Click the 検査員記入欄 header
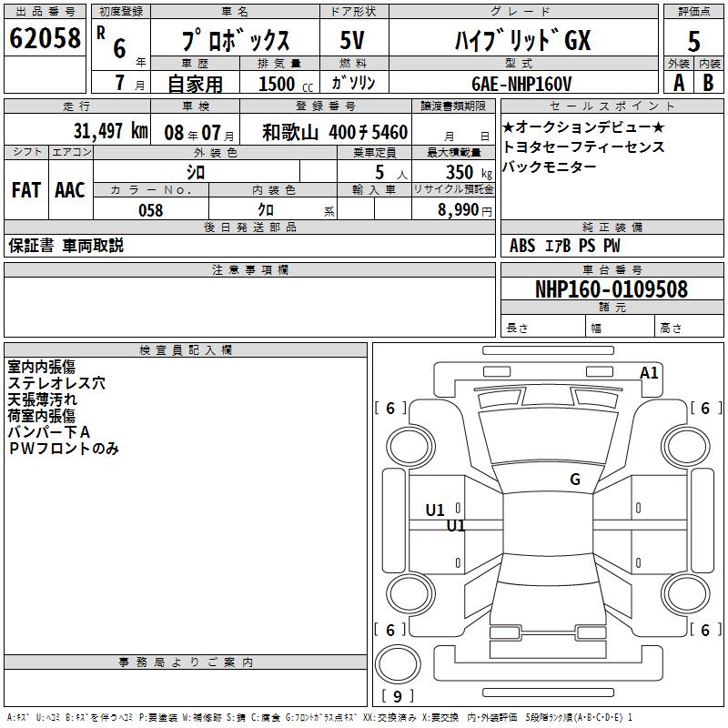The height and width of the screenshot is (728, 728). coord(186,350)
